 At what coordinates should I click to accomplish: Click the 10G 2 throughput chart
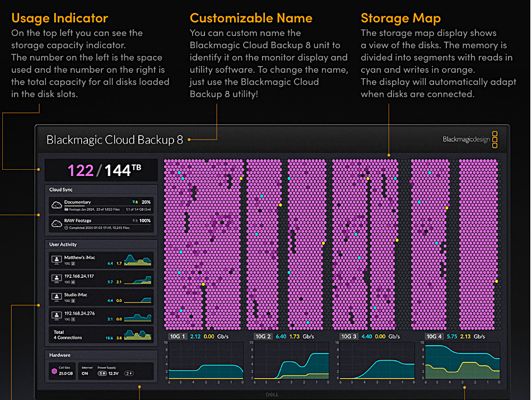(x=291, y=361)
